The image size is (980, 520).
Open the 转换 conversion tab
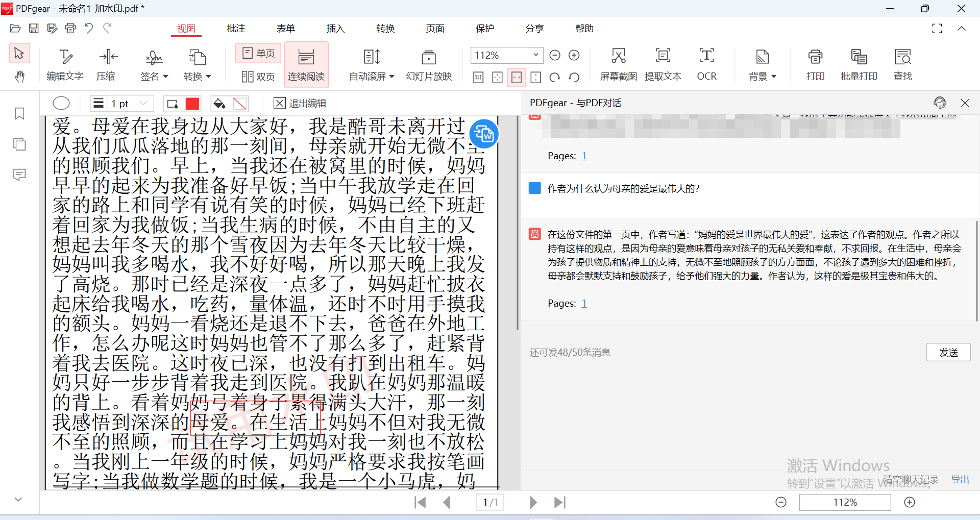pyautogui.click(x=385, y=29)
